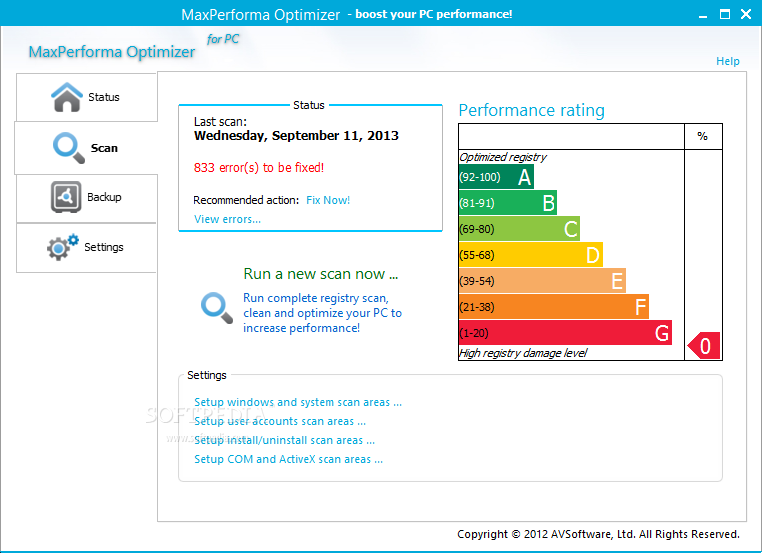Click the MaxPerforma Optimizer for PC logo

coord(134,47)
